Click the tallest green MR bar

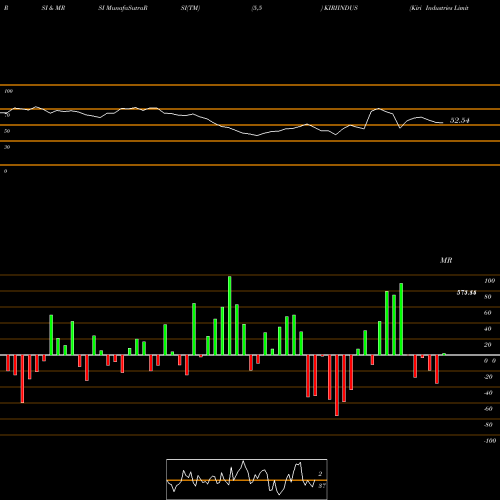coord(230,315)
